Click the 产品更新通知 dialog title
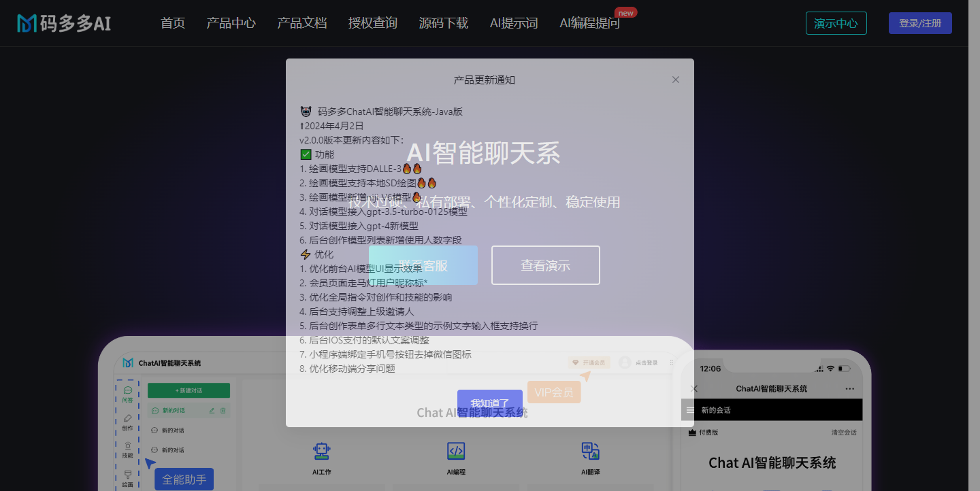This screenshot has height=491, width=980. (485, 80)
